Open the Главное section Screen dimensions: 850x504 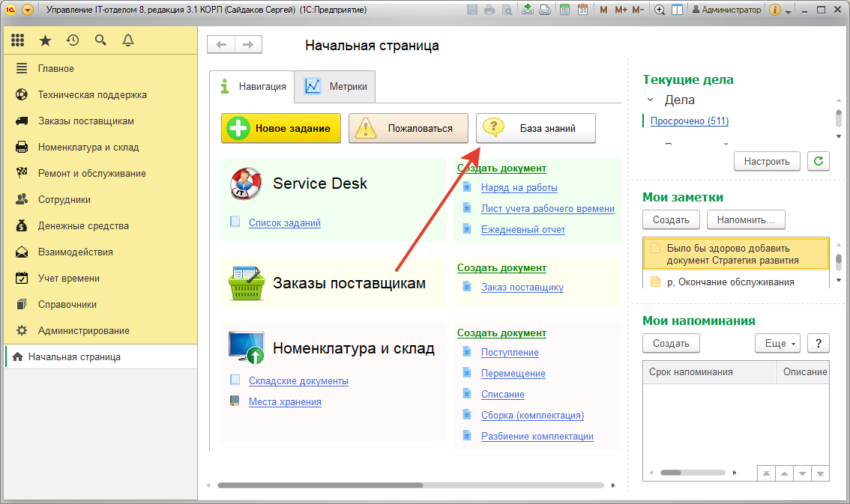point(101,69)
